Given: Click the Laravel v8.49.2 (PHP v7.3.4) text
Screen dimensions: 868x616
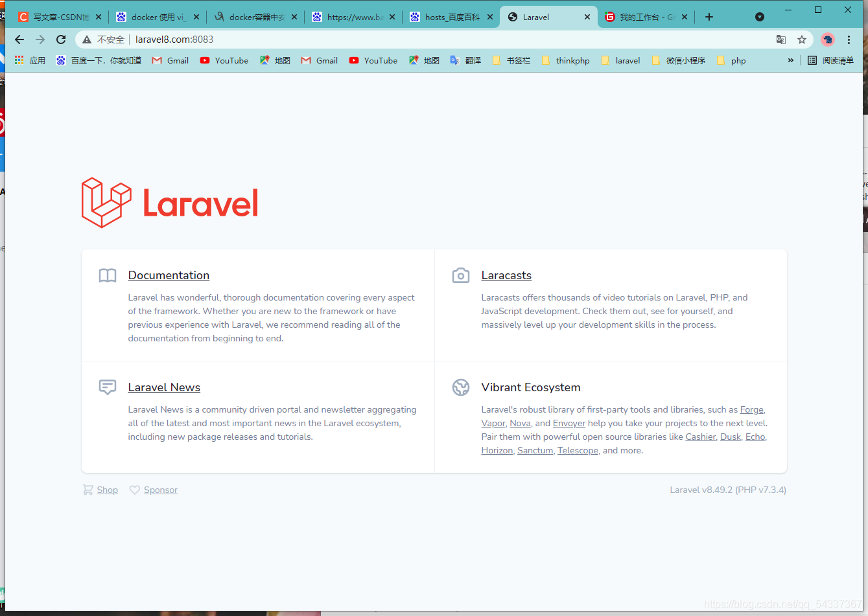Looking at the screenshot, I should coord(728,490).
